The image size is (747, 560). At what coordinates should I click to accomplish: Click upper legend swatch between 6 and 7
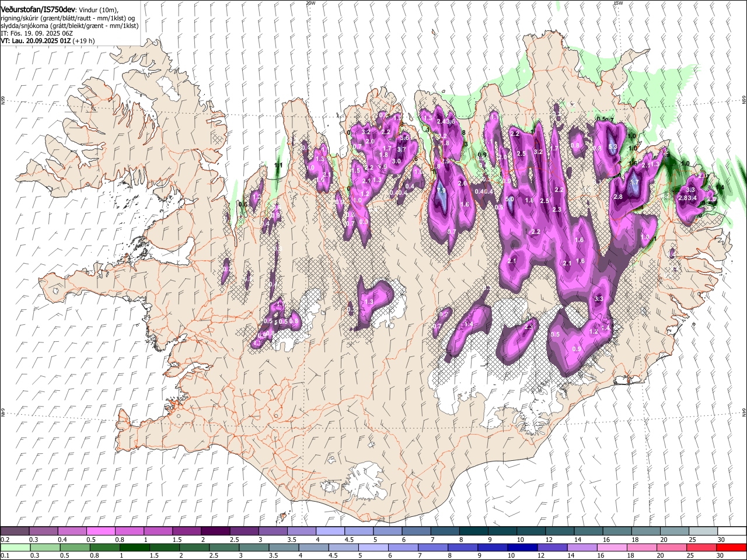click(x=416, y=531)
